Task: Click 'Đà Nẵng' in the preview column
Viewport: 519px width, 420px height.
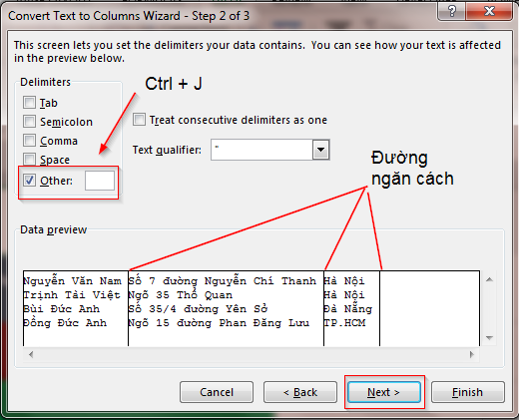Action: click(348, 309)
